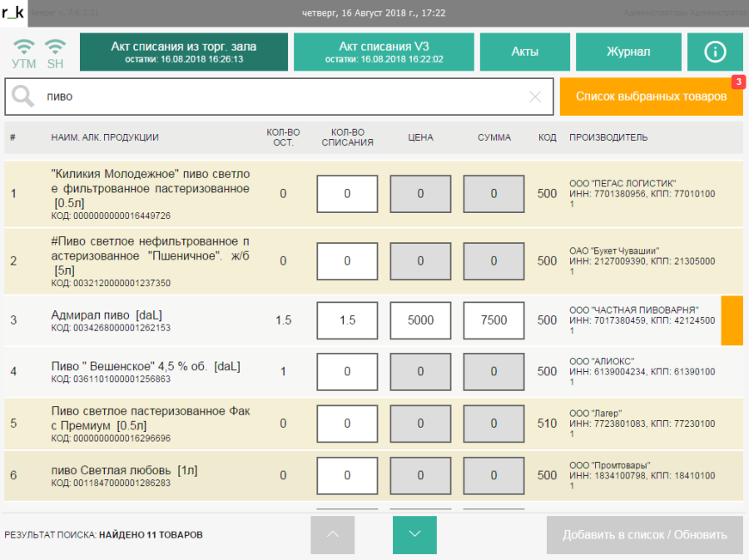Click the red badge with count 3
The width and height of the screenshot is (749, 560).
737,82
